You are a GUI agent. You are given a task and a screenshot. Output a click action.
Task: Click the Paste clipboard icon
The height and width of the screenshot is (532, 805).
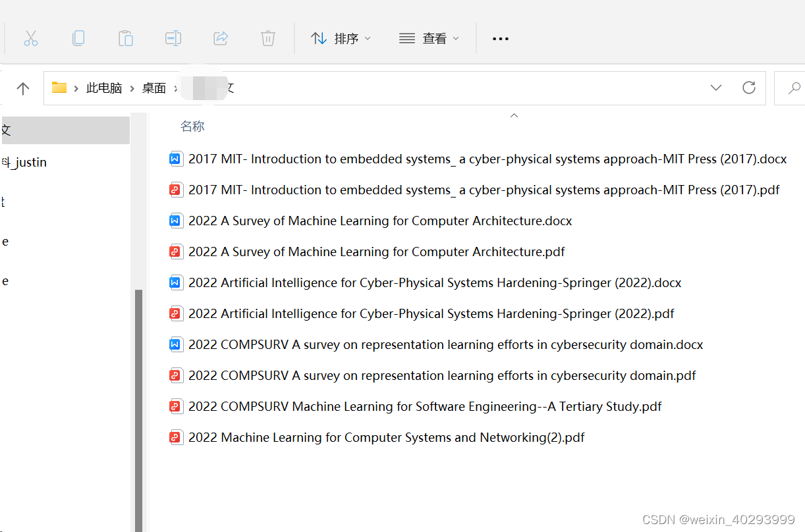pos(126,38)
